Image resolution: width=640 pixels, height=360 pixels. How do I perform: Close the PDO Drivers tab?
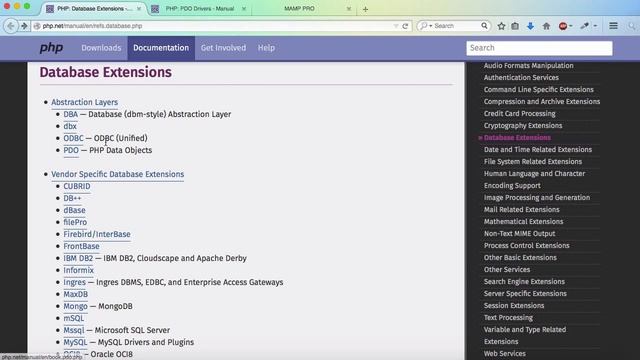(x=244, y=9)
